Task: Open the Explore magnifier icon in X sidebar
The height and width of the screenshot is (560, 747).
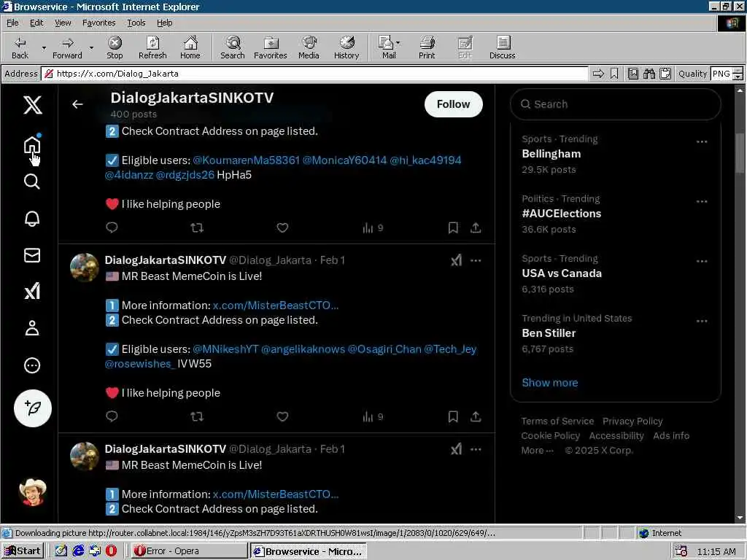Action: 32,182
